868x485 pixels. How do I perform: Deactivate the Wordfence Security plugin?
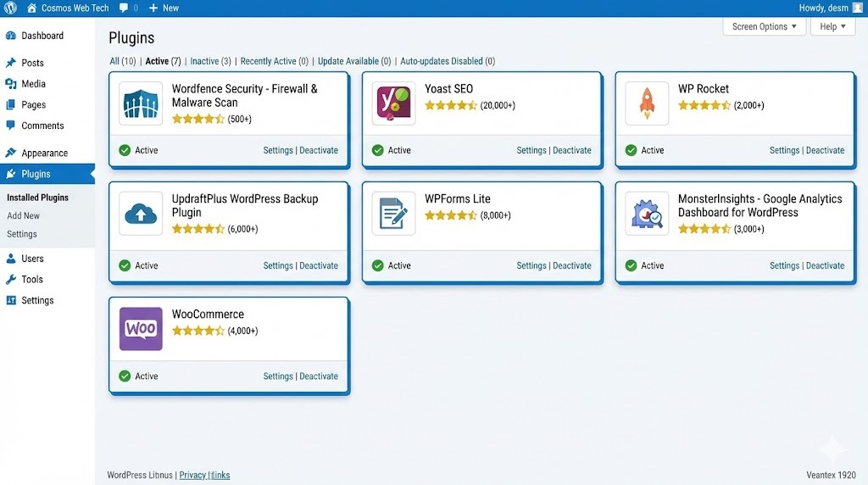[x=319, y=150]
